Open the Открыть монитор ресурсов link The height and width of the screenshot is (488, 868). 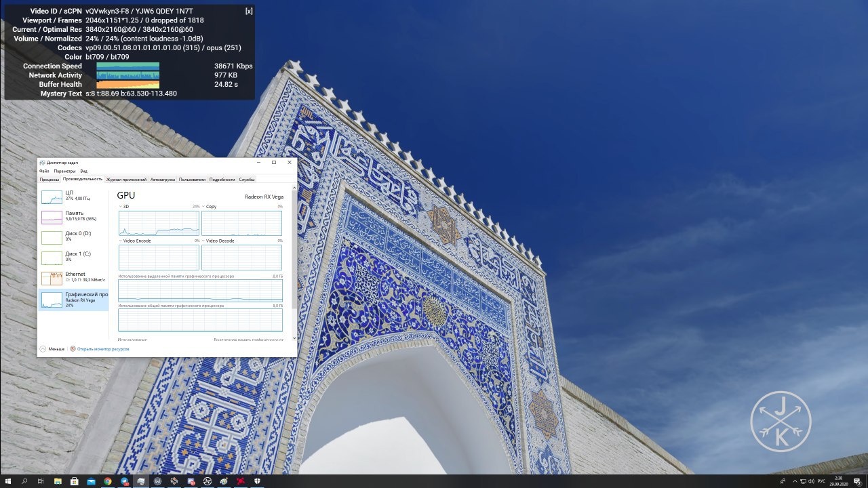[100, 349]
